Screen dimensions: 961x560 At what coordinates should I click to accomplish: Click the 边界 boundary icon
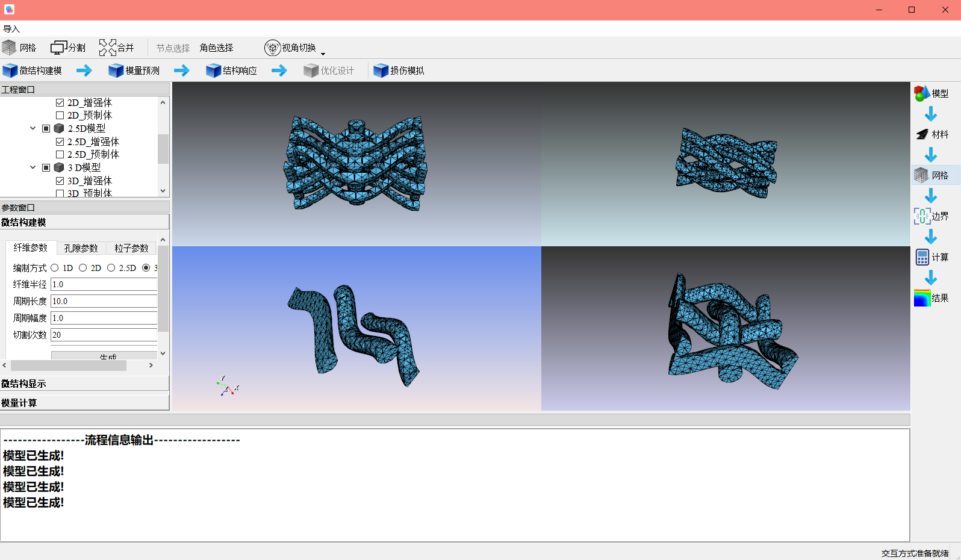point(922,216)
